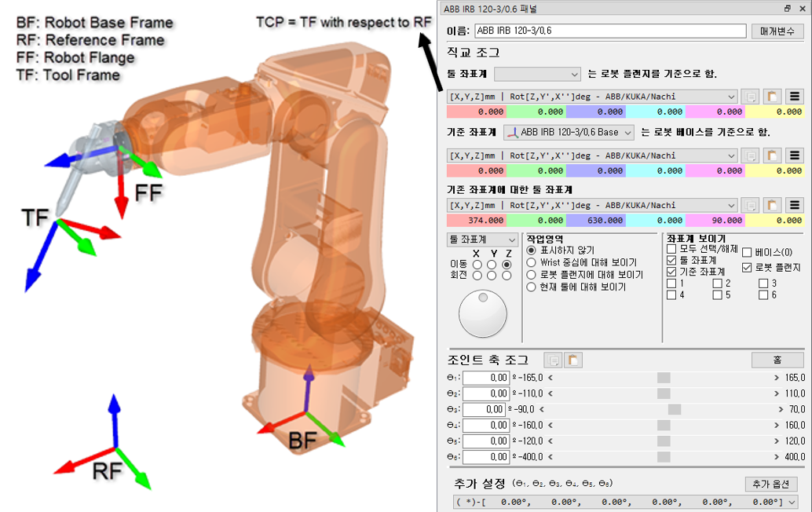Viewport: 812px width, 512px height.
Task: Decrease θ1 with the left arrow
Action: pos(550,378)
